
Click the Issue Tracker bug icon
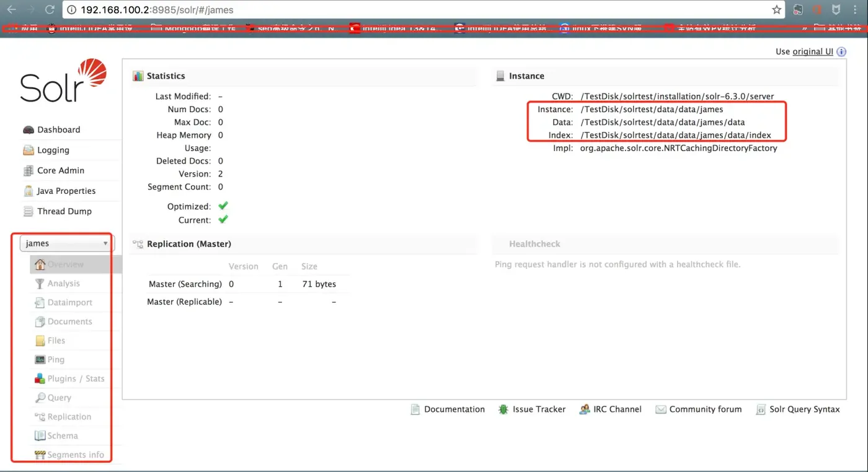point(503,409)
